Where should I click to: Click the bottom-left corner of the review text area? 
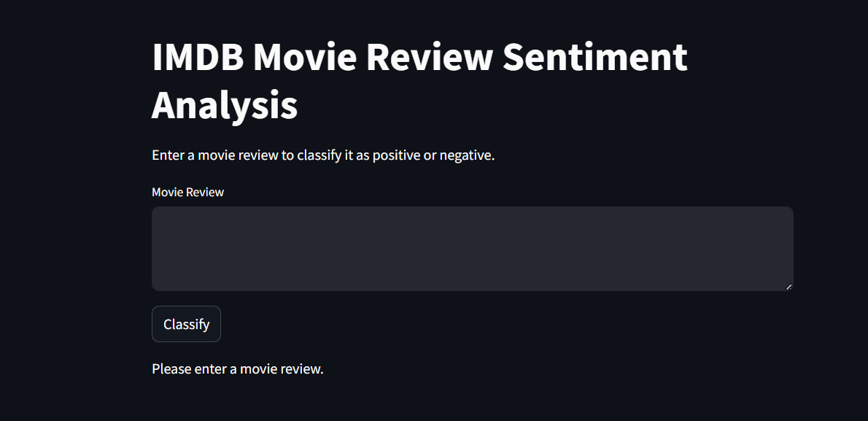[x=156, y=287]
